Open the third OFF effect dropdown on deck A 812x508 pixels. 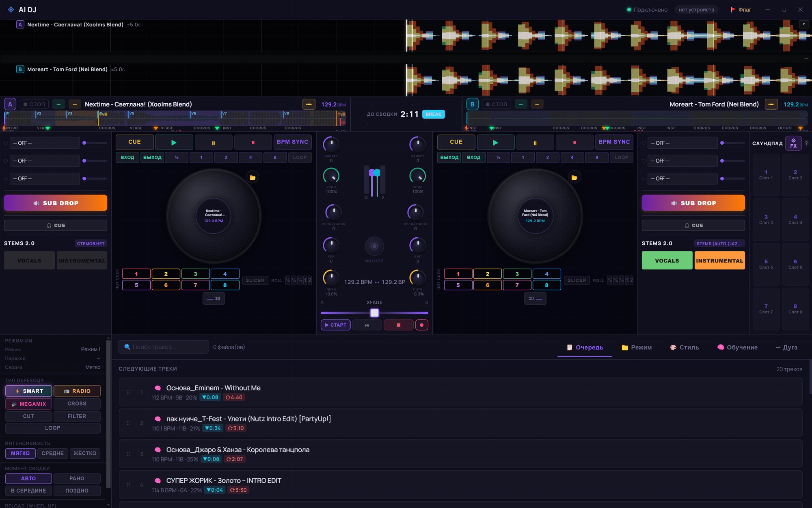(x=45, y=178)
